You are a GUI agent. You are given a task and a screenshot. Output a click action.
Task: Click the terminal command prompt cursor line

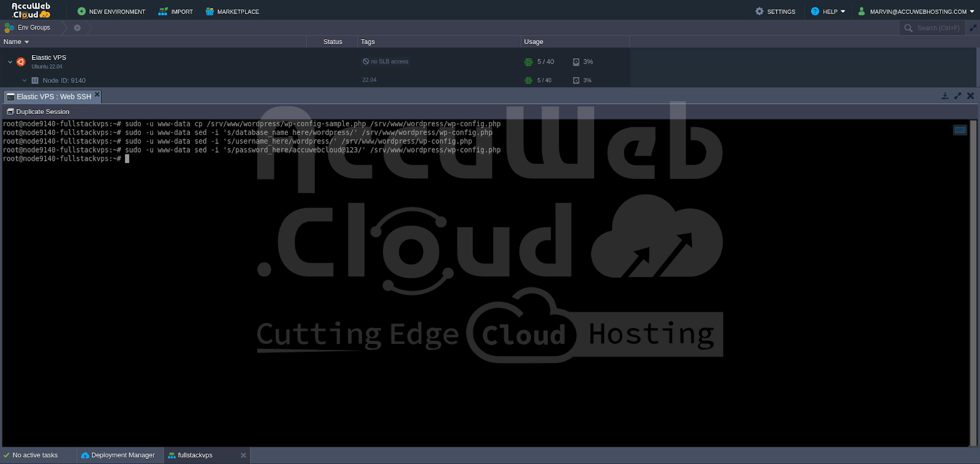[x=66, y=159]
